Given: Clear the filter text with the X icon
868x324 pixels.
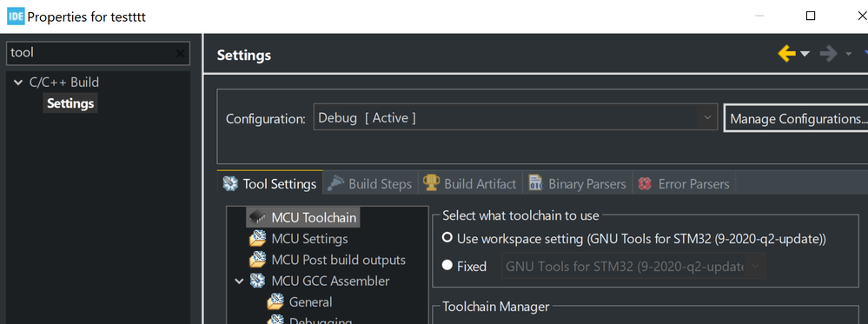Looking at the screenshot, I should click(x=180, y=53).
